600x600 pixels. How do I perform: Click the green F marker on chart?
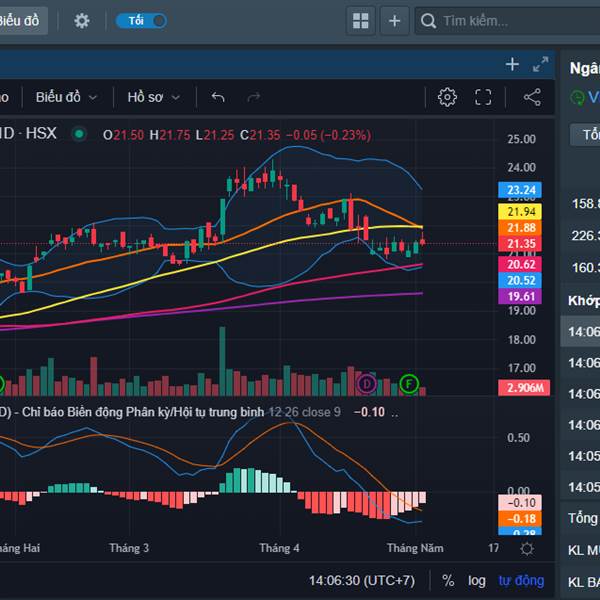tap(409, 383)
